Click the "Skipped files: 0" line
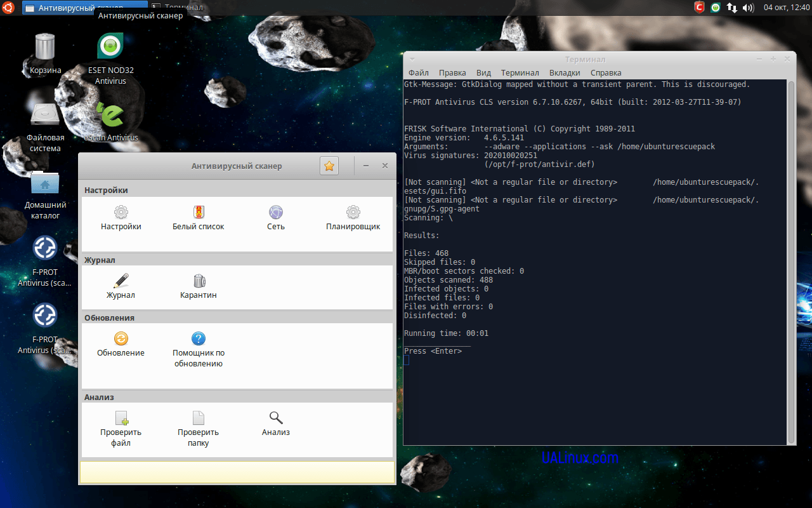 [440, 262]
